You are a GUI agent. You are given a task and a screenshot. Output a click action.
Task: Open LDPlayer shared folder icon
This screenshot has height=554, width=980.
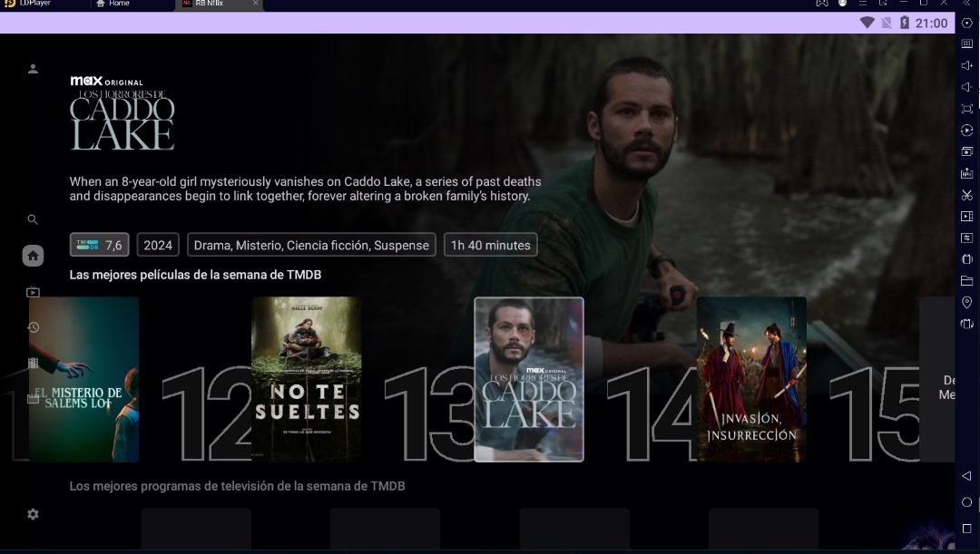966,281
